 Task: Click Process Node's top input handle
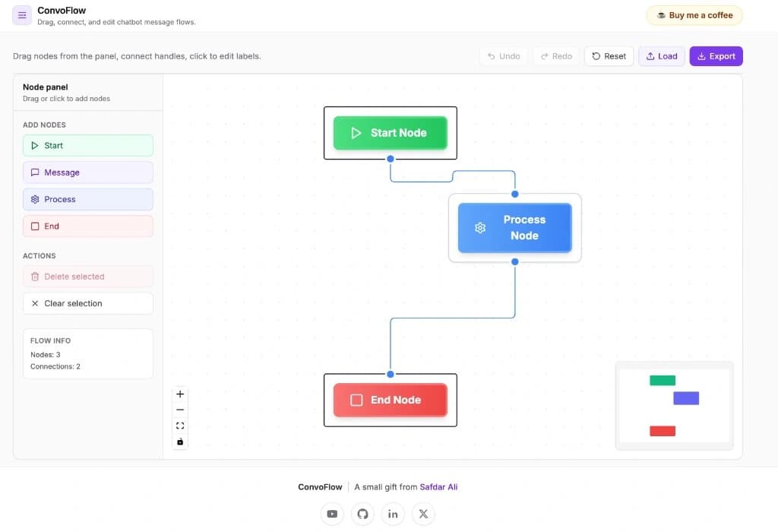(x=515, y=194)
